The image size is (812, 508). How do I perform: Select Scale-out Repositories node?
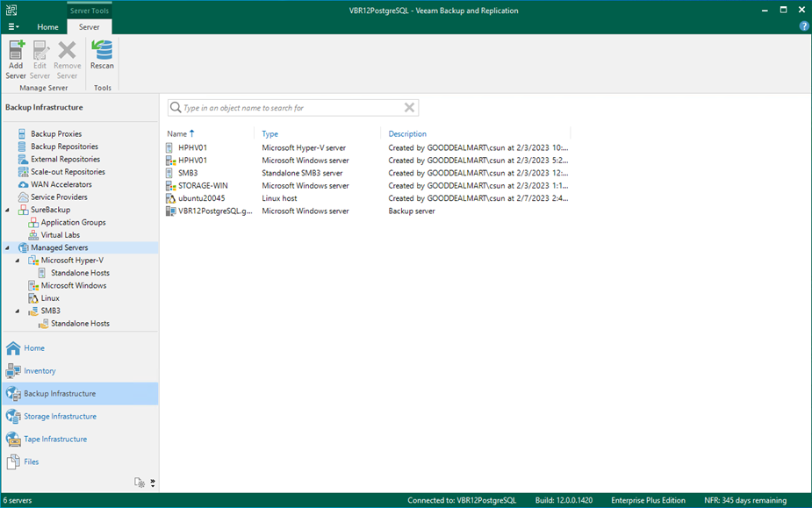(68, 171)
